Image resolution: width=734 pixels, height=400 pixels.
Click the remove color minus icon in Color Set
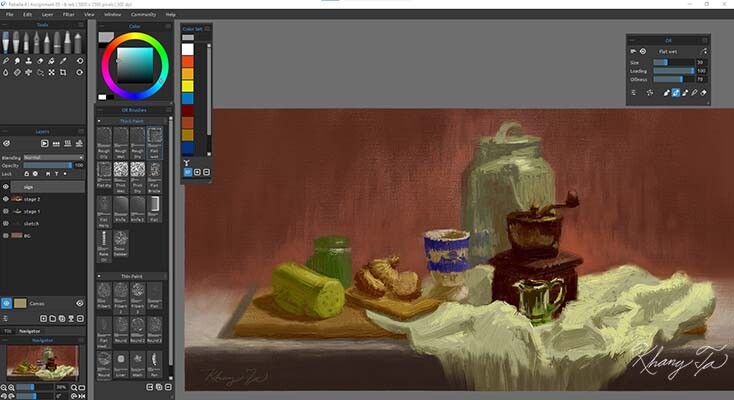click(x=206, y=172)
